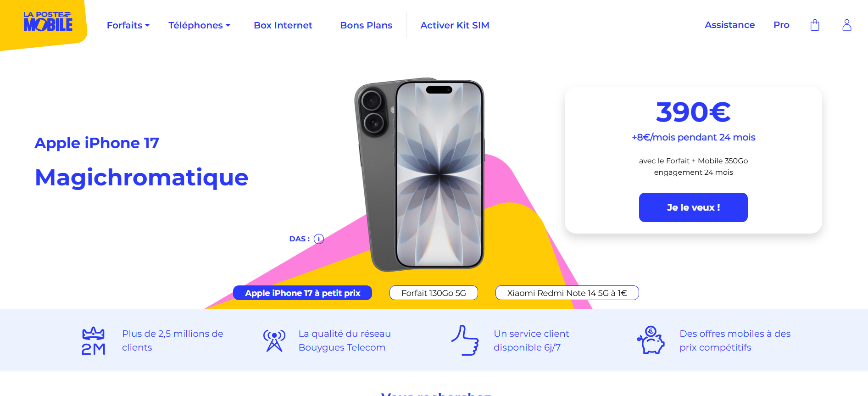Switch to the Pro section
Viewport: 868px width, 396px height.
pyautogui.click(x=781, y=25)
